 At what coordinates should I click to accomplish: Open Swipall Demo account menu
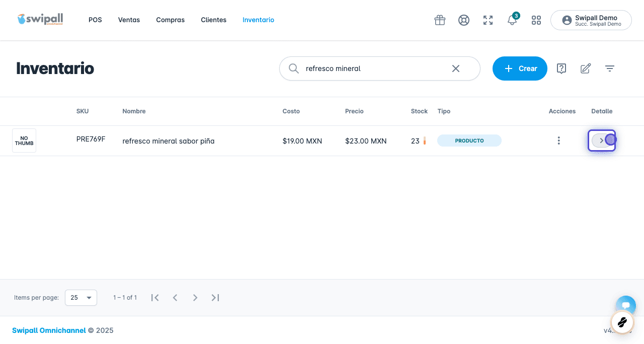coord(591,20)
